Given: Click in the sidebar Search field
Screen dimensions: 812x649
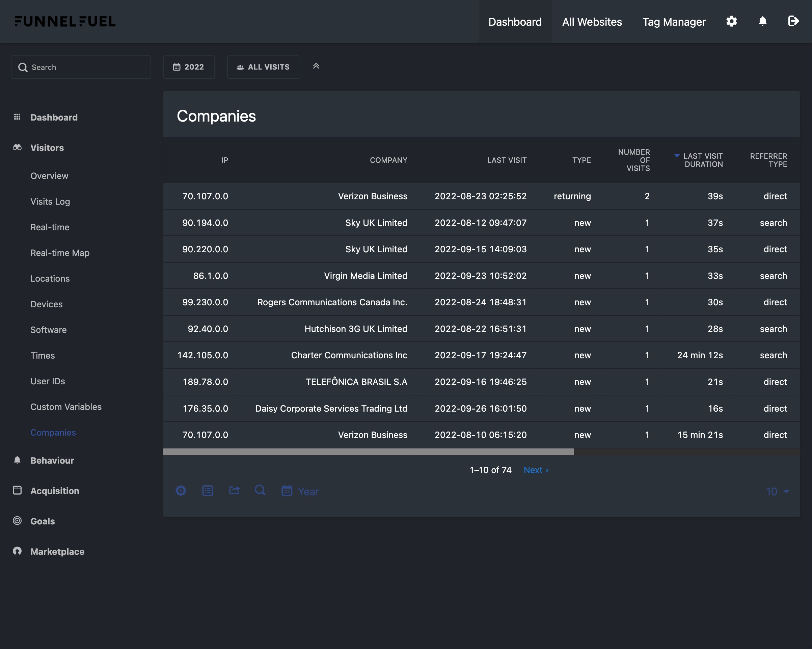Looking at the screenshot, I should [81, 67].
